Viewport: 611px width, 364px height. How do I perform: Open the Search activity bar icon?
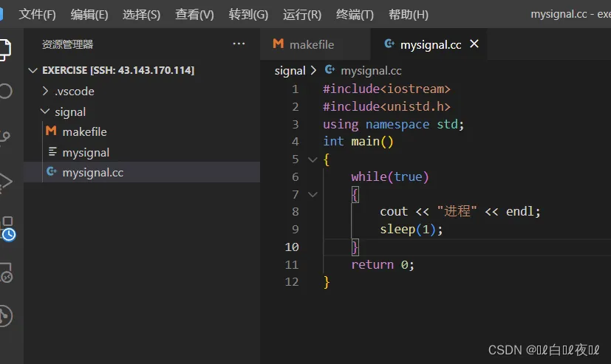click(5, 92)
